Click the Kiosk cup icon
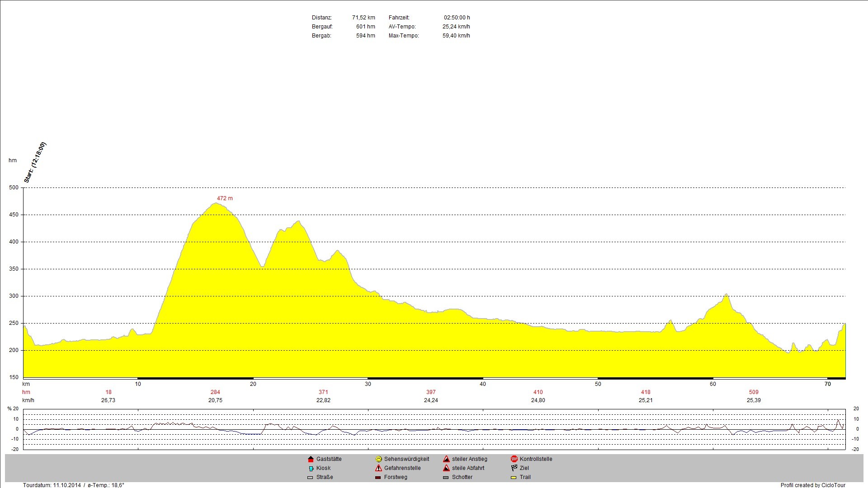The height and width of the screenshot is (488, 868). 311,469
